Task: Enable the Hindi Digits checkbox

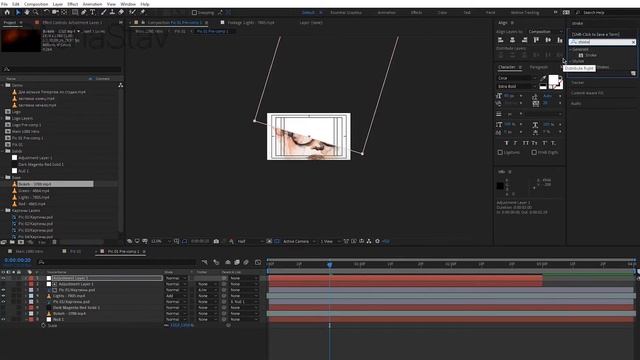Action: pos(534,152)
